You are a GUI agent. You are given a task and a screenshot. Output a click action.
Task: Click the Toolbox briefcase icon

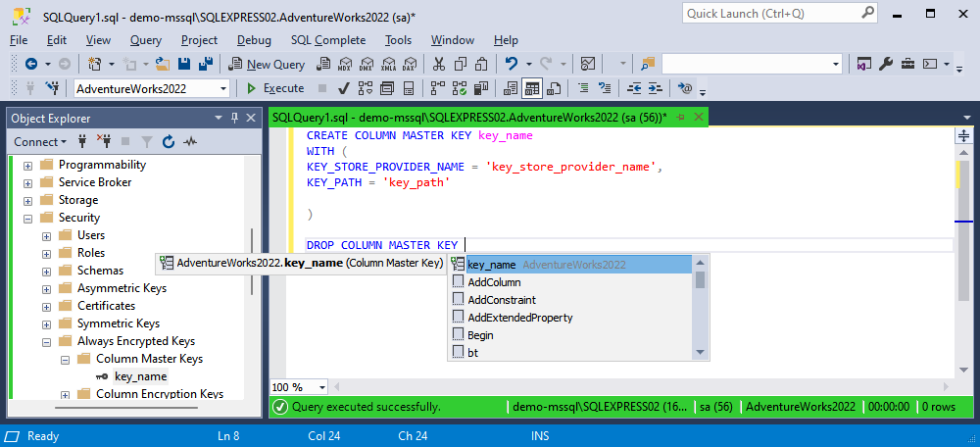click(x=907, y=64)
